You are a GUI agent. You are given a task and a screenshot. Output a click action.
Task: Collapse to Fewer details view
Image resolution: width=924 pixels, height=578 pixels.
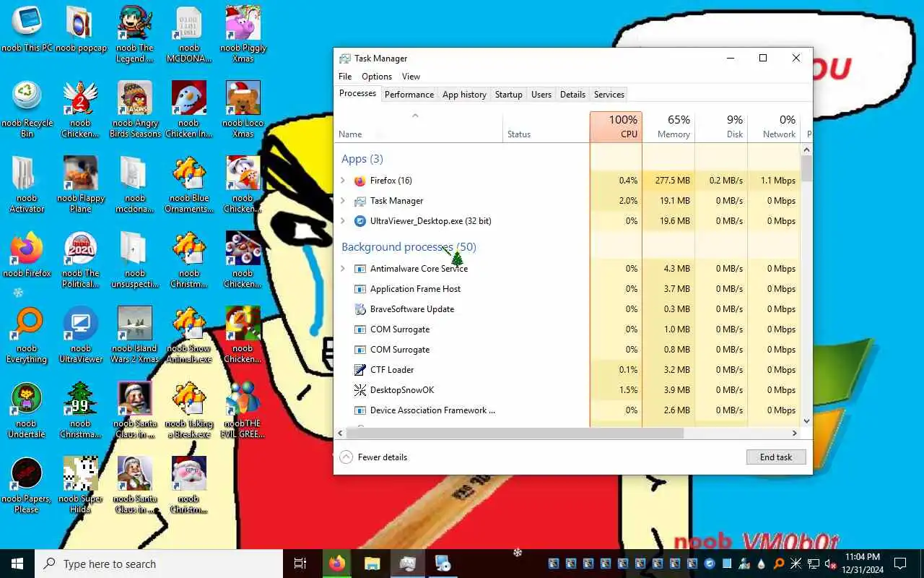[374, 457]
